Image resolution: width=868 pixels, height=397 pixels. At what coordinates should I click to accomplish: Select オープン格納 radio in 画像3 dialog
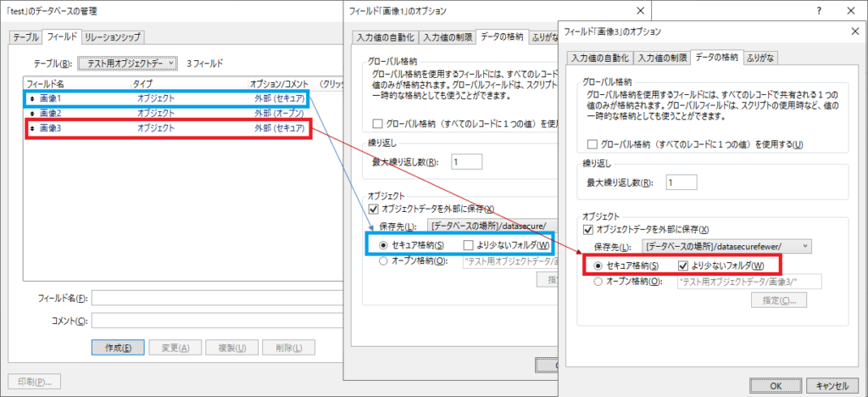point(598,282)
